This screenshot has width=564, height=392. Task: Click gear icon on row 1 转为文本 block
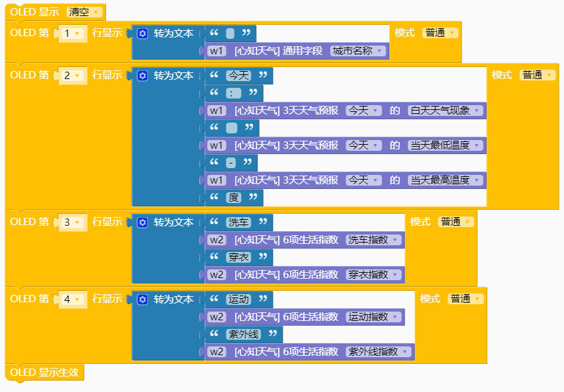tap(143, 34)
